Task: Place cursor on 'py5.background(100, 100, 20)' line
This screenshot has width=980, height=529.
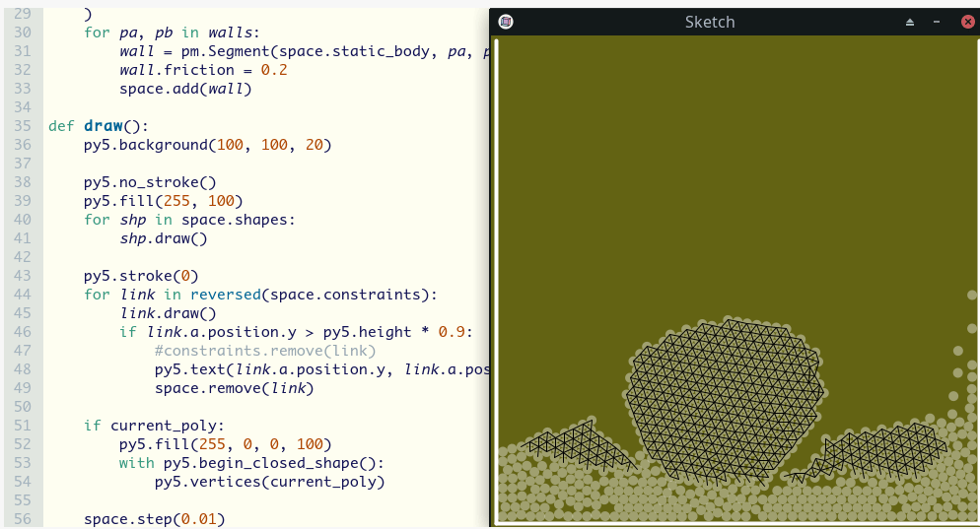Action: pyautogui.click(x=208, y=145)
